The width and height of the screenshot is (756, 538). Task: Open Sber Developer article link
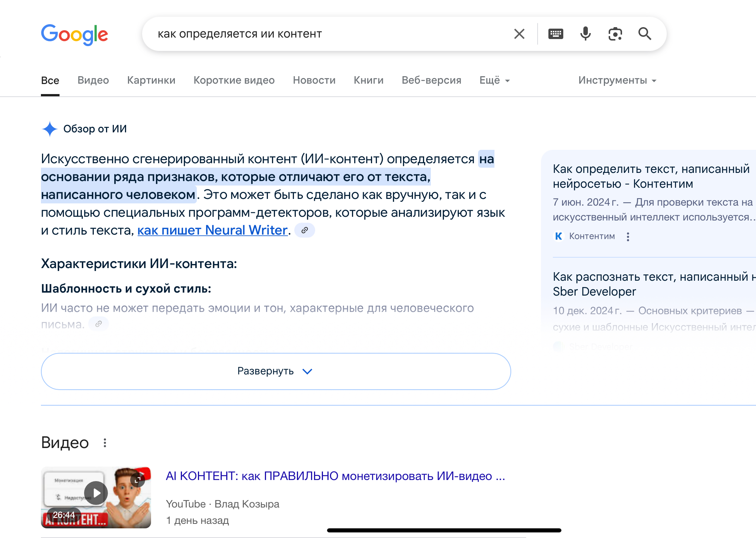point(654,284)
